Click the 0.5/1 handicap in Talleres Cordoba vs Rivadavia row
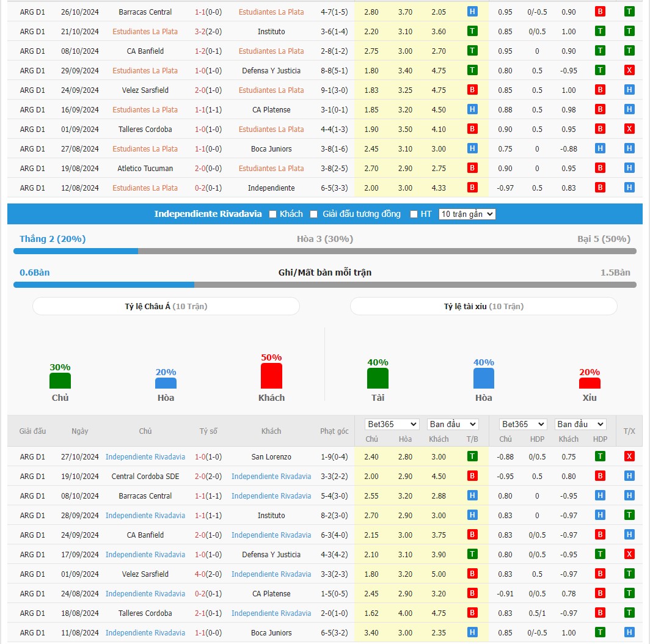The height and width of the screenshot is (644, 650). (537, 613)
